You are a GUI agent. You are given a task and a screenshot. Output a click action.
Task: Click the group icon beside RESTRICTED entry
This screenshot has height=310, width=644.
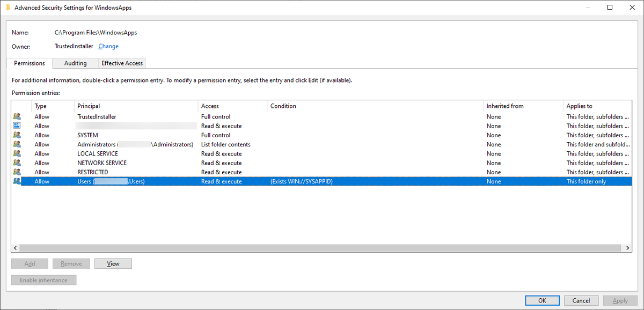click(x=17, y=172)
